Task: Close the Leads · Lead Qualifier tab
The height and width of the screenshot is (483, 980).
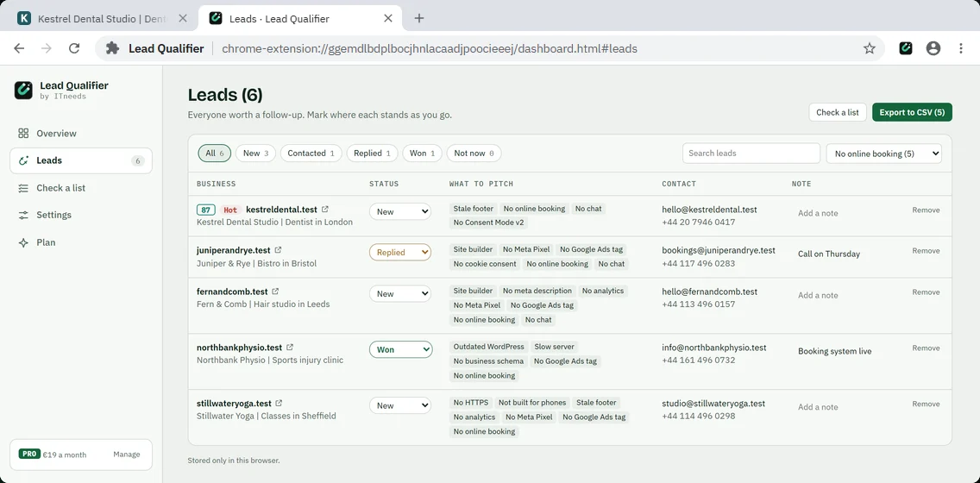Action: tap(388, 18)
